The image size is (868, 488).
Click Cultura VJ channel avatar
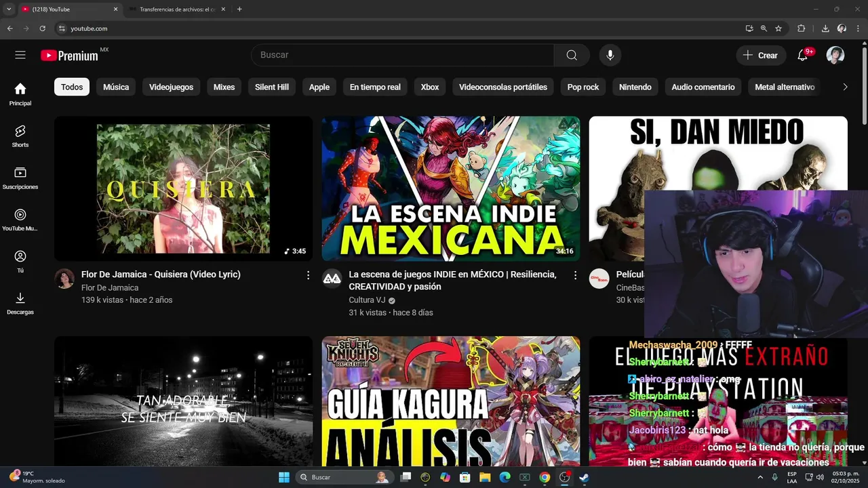click(x=332, y=279)
